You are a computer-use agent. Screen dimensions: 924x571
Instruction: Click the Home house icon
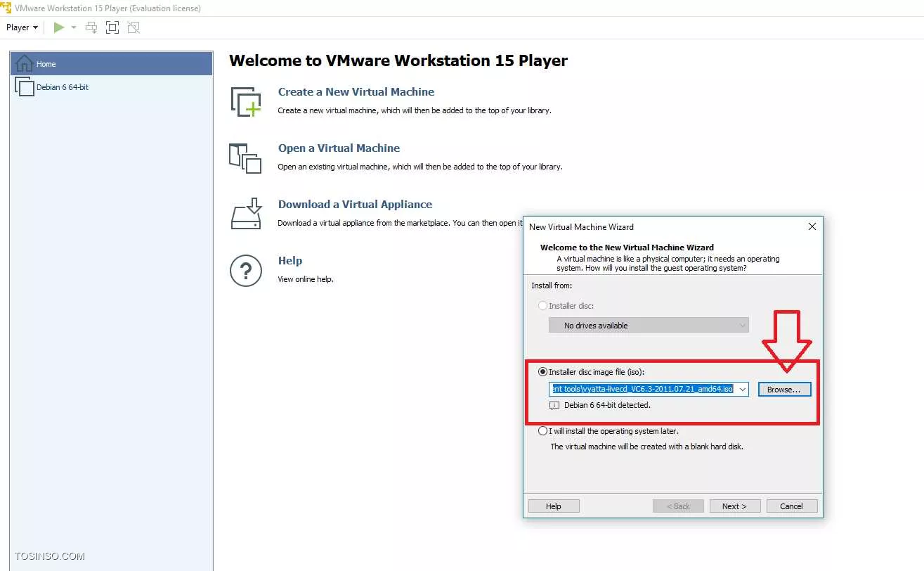coord(24,63)
